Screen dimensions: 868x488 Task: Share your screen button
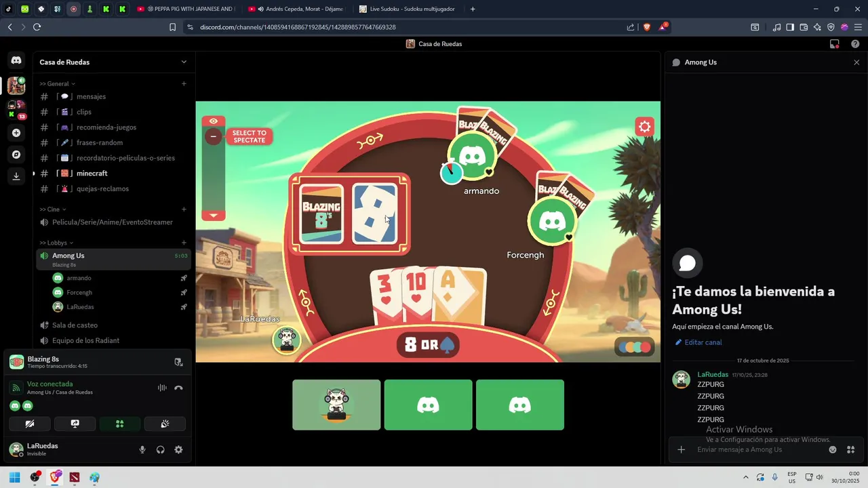click(75, 424)
